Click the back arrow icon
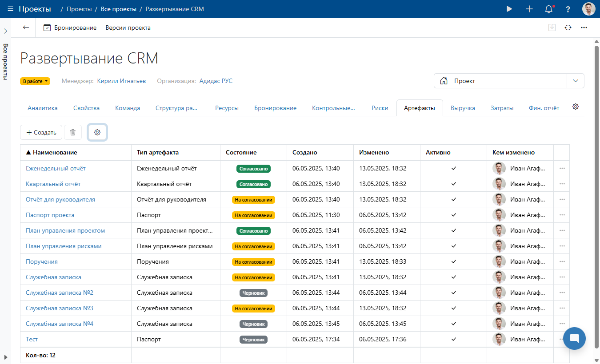 26,28
